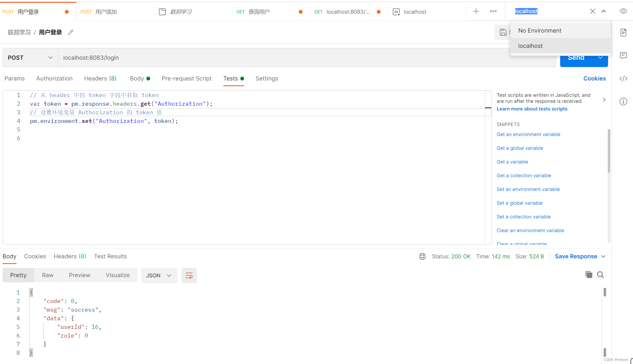633x364 pixels.
Task: Click the copy response icon
Action: 589,275
